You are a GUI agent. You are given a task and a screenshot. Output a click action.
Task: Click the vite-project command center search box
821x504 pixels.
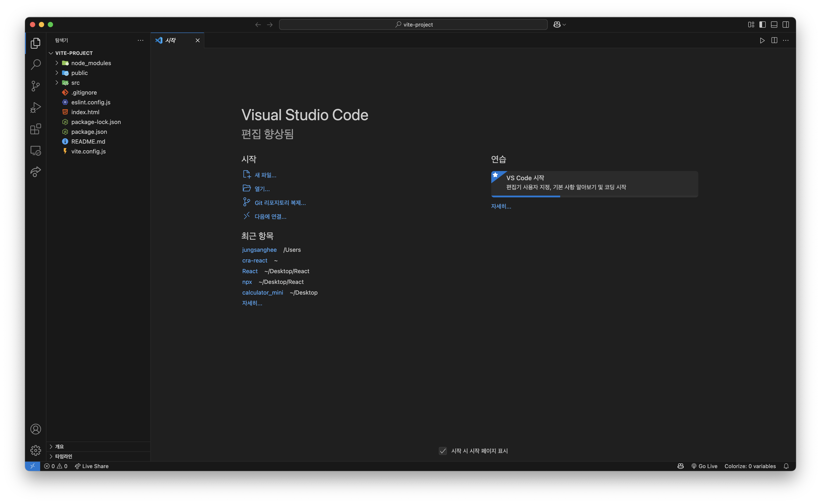point(413,25)
